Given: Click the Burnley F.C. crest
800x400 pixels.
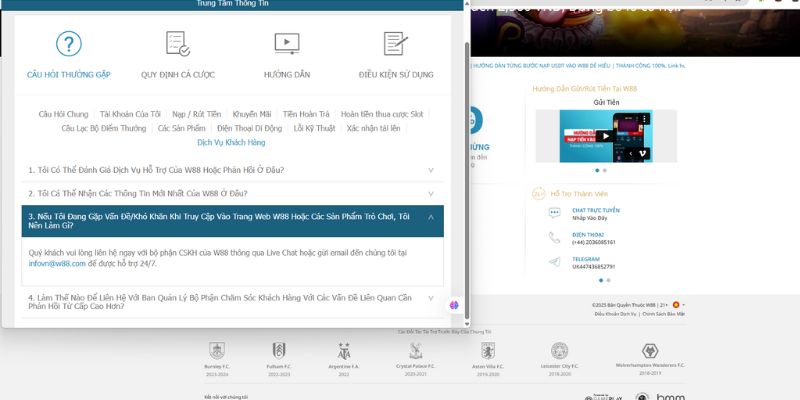Looking at the screenshot, I should tap(217, 351).
